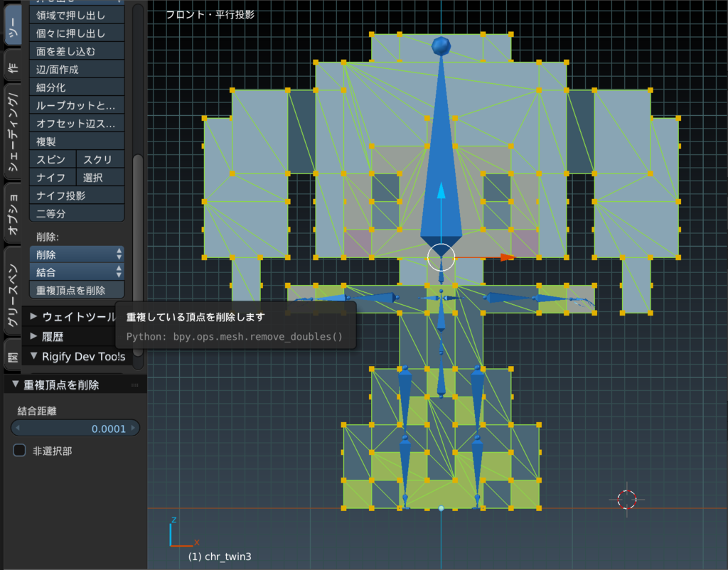Click the 細分化 button
The width and height of the screenshot is (728, 570).
(77, 87)
